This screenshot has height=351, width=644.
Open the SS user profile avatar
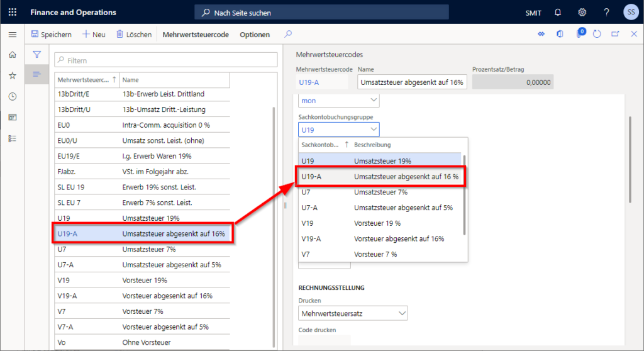coord(631,13)
